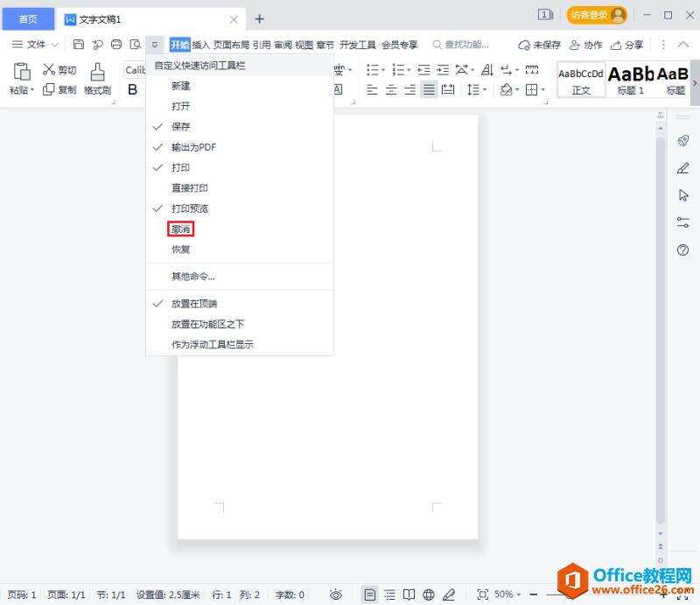
Task: Open the settings sliders icon in right sidebar
Action: pyautogui.click(x=683, y=222)
